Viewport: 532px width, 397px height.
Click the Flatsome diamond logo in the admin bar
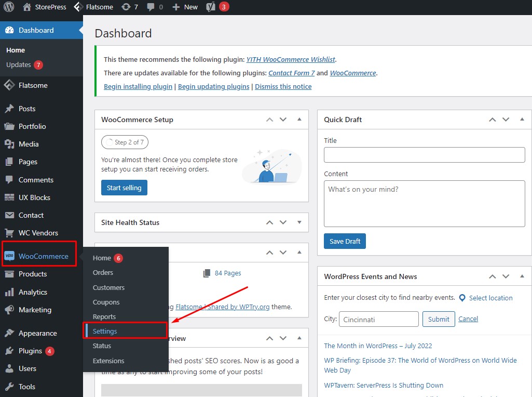click(78, 7)
